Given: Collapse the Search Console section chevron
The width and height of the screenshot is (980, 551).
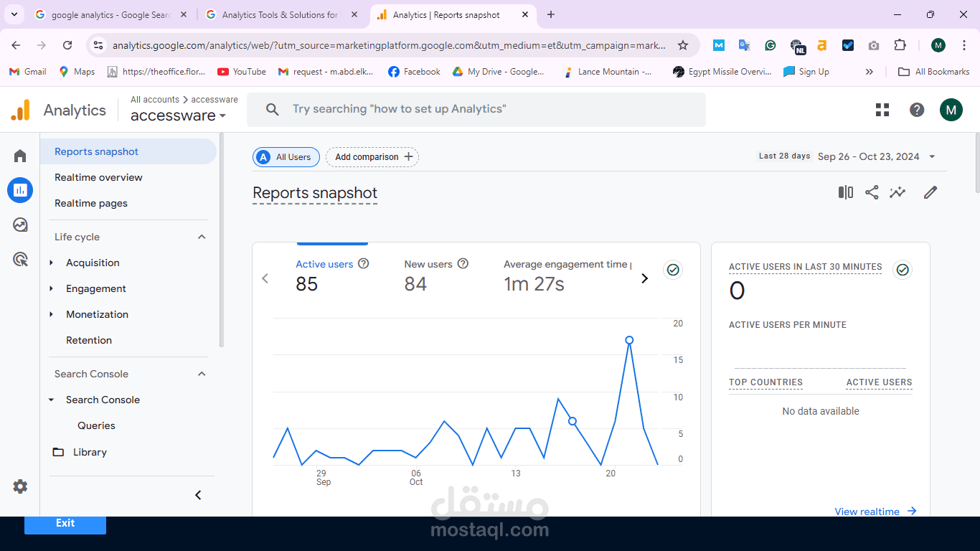Looking at the screenshot, I should [202, 374].
